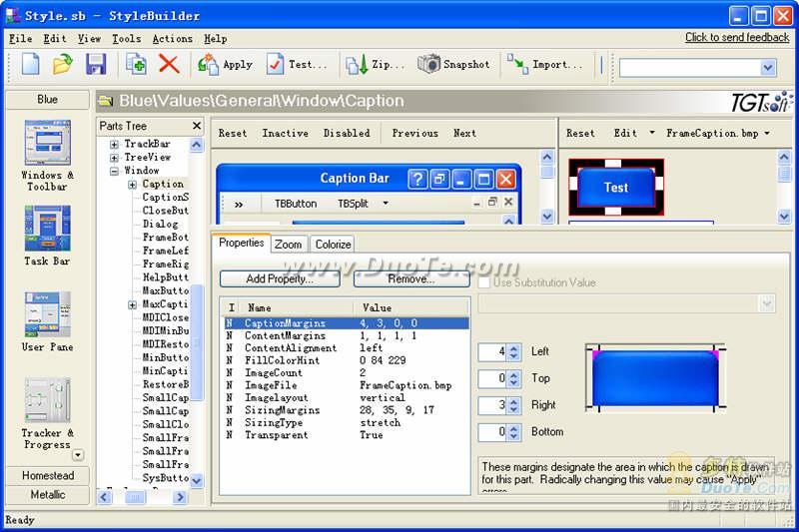Viewport: 799px width, 532px height.
Task: Switch to the Colorize tab
Action: (333, 245)
